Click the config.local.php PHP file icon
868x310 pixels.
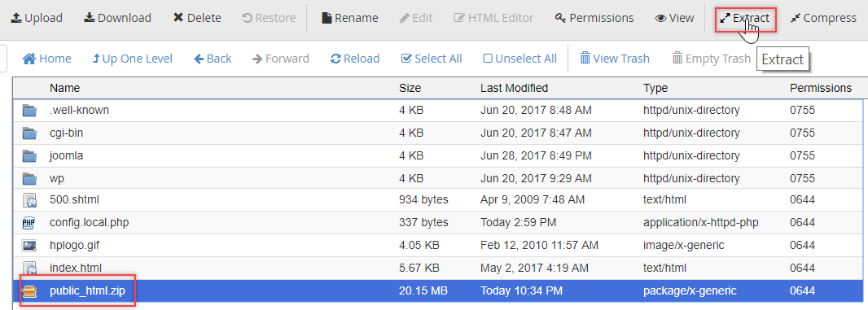coord(29,223)
